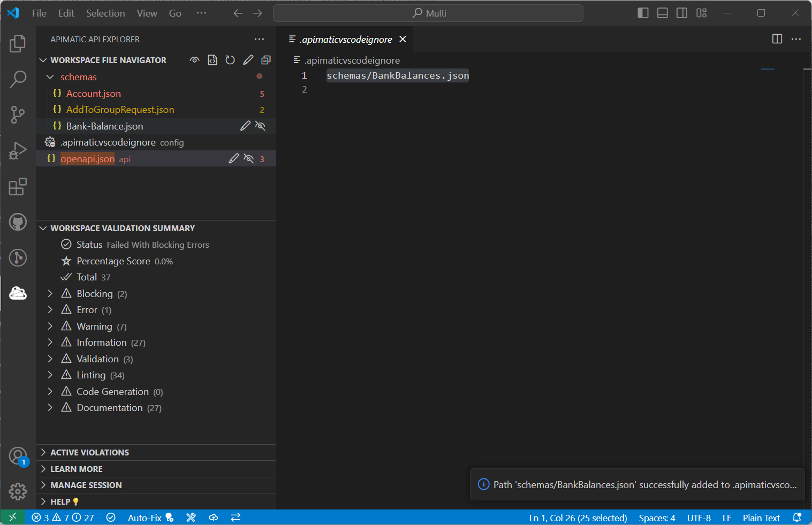The width and height of the screenshot is (812, 525).
Task: Open the Source Control view
Action: pyautogui.click(x=18, y=115)
